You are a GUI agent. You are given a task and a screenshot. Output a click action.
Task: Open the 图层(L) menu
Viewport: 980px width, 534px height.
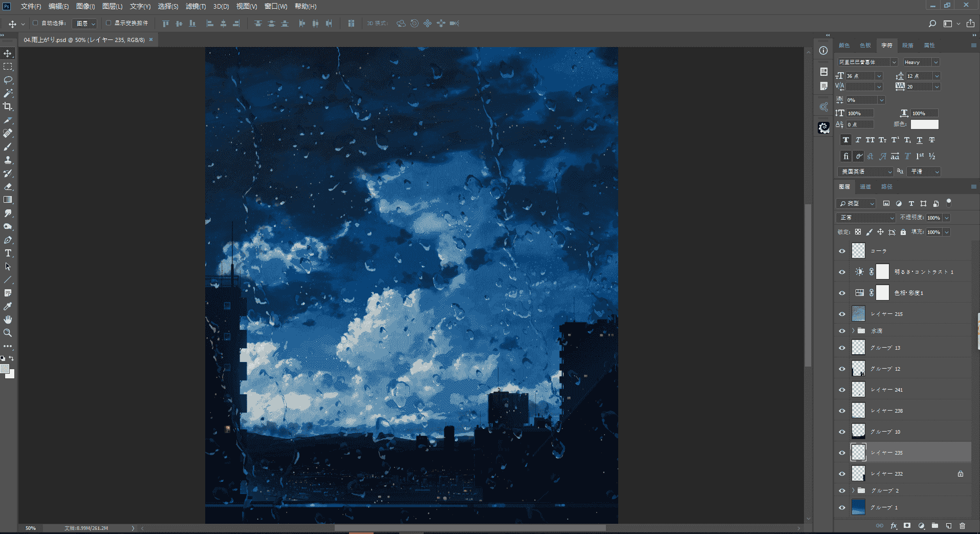(x=112, y=6)
